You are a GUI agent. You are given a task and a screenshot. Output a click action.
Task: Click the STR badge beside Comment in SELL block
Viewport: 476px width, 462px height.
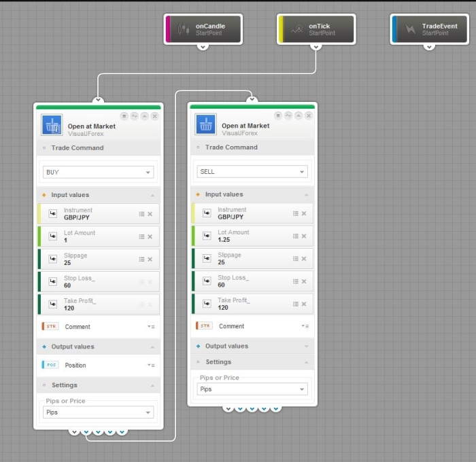point(204,326)
